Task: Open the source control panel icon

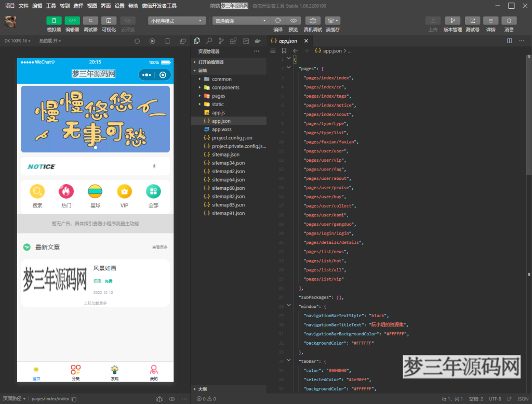Action: coord(221,41)
